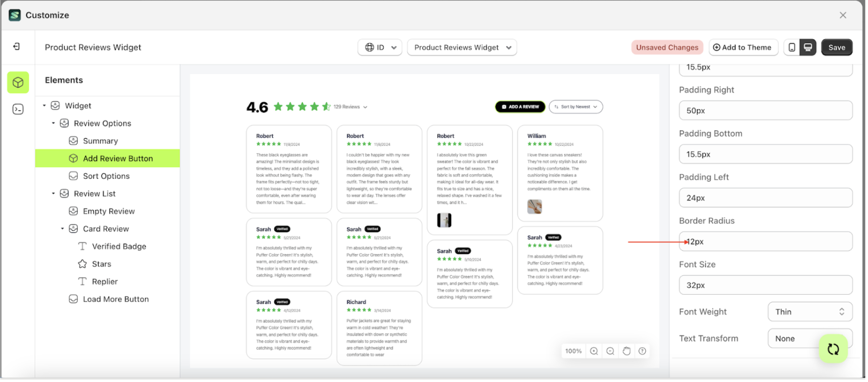Click the Stars star icon in tree
Viewport: 868px width, 382px height.
82,264
